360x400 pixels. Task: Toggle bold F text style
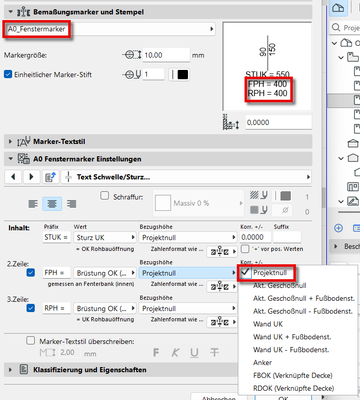[156, 352]
